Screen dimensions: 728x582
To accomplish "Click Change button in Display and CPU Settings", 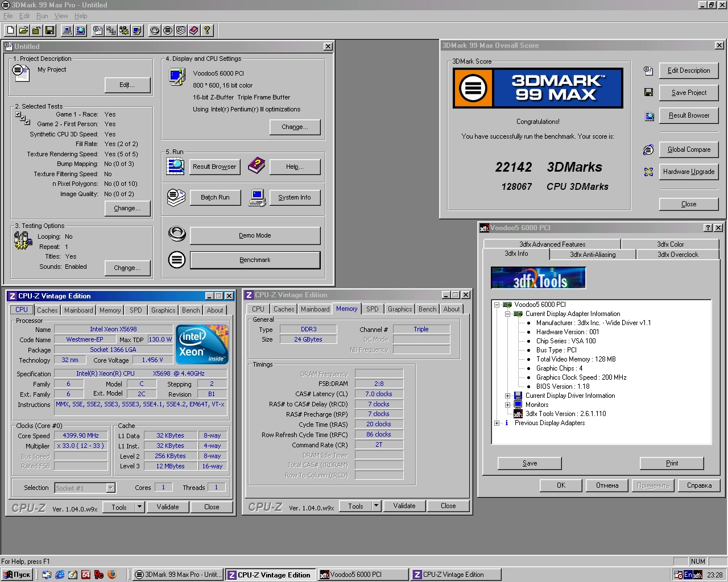I will pyautogui.click(x=295, y=127).
